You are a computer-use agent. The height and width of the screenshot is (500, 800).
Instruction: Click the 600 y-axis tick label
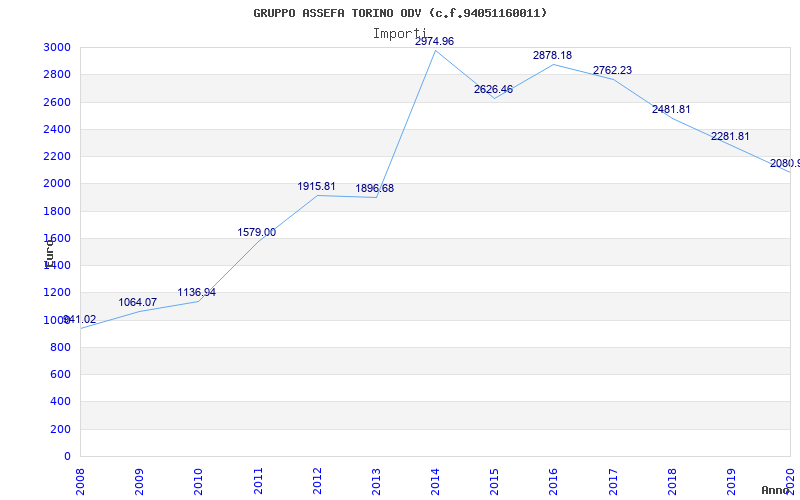[x=60, y=374]
